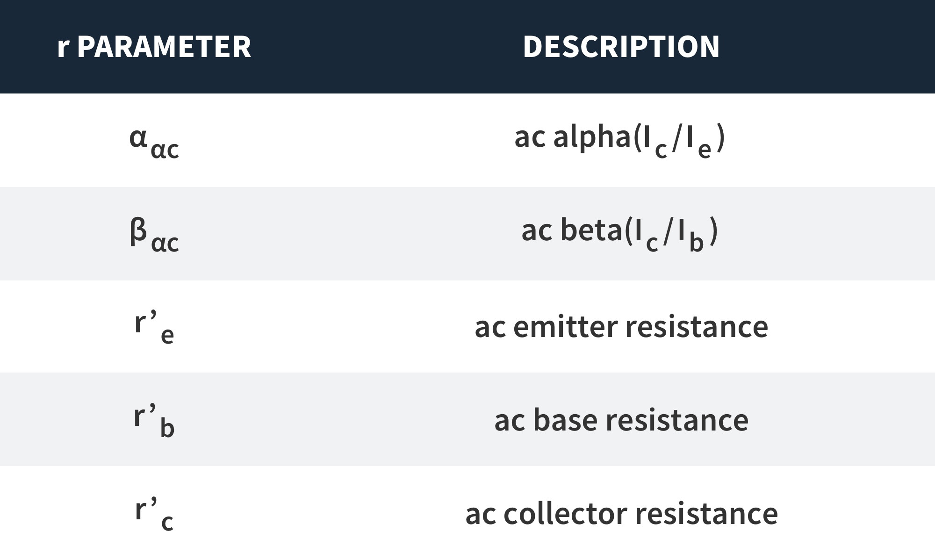Select 'ac collector resistance' description
This screenshot has width=935, height=560.
(621, 514)
